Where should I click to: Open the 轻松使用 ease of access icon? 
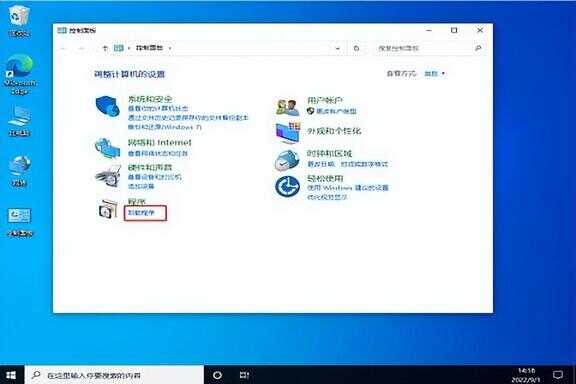(287, 186)
